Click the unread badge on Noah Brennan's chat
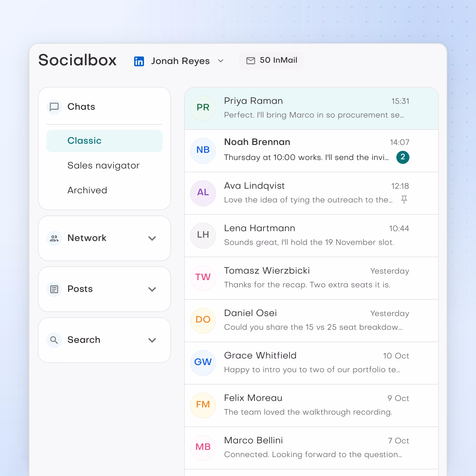 click(403, 157)
